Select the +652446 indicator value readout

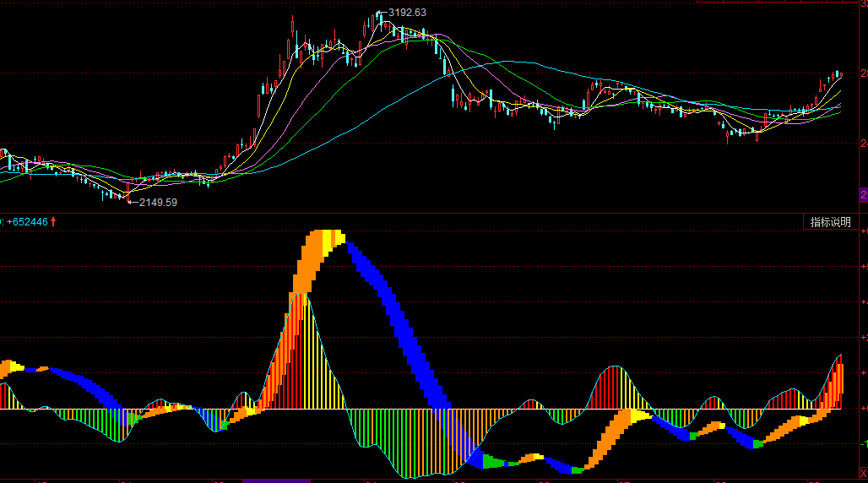(x=26, y=221)
